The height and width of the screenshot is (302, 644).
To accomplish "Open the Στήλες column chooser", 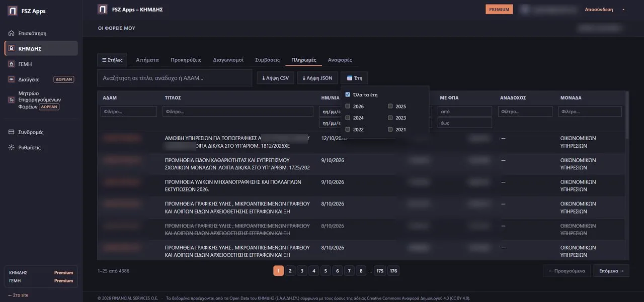I will [x=112, y=60].
